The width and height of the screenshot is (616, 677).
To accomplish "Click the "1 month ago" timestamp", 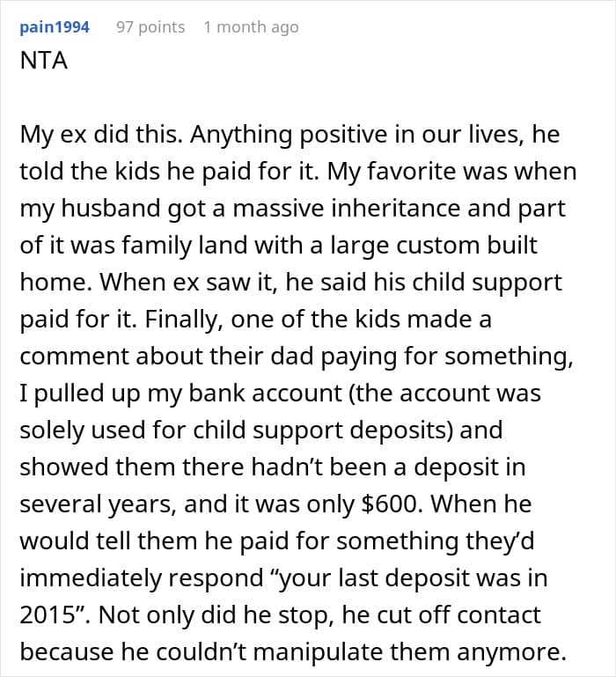I will tap(251, 27).
